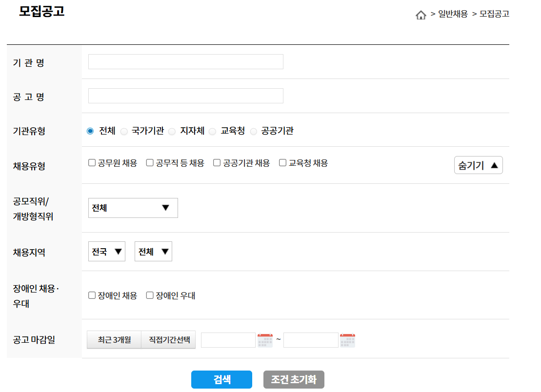
Task: Enable the 교육청 채용 filter
Action: [282, 162]
